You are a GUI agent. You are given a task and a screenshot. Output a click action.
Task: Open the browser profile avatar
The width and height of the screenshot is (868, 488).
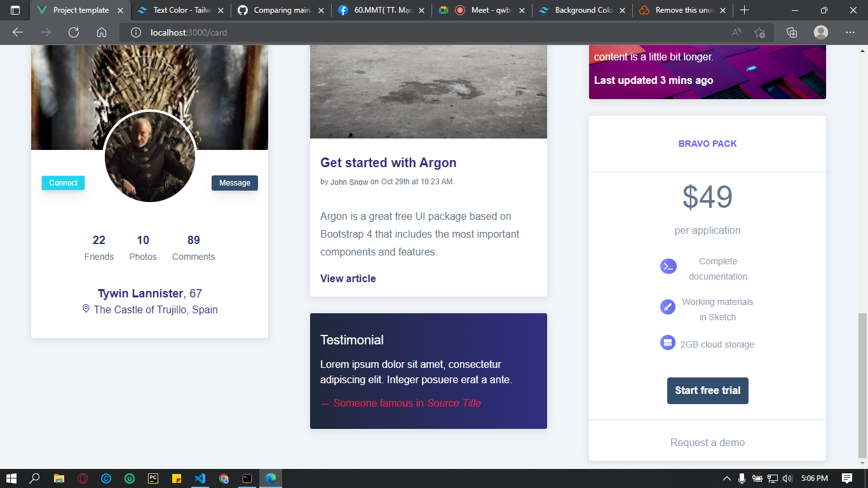click(x=821, y=32)
